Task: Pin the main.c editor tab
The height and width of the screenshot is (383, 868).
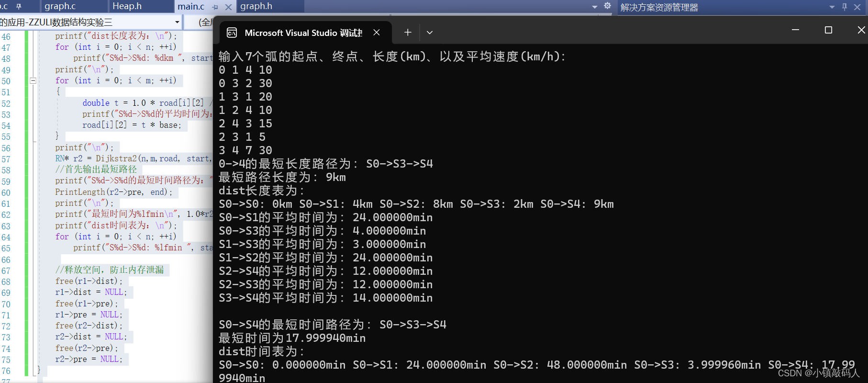Action: coord(215,7)
